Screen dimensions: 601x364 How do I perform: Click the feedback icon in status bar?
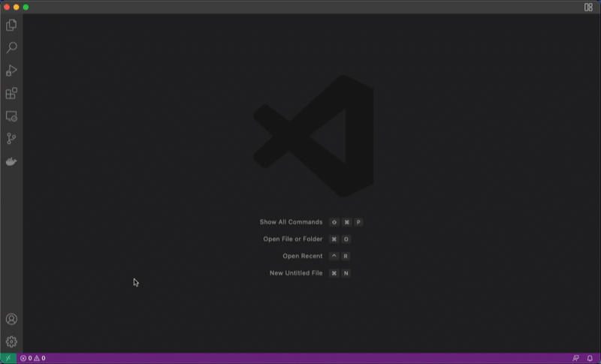click(x=575, y=359)
